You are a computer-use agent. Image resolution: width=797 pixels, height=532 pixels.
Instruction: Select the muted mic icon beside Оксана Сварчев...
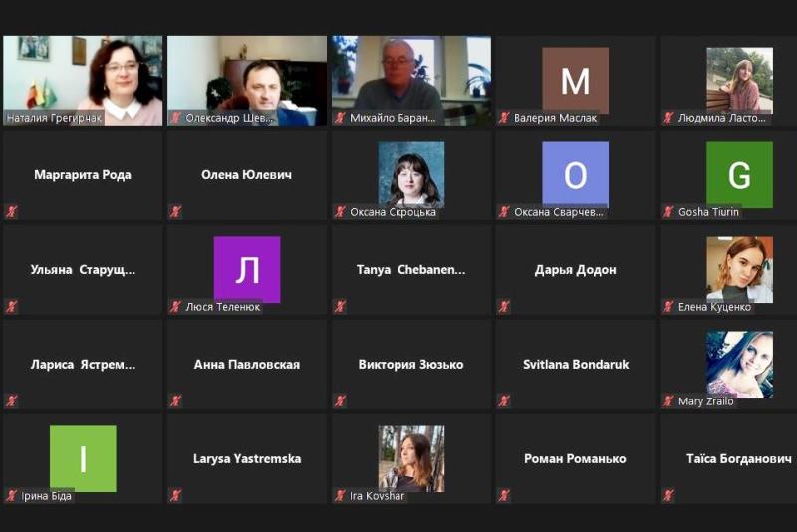tap(504, 211)
